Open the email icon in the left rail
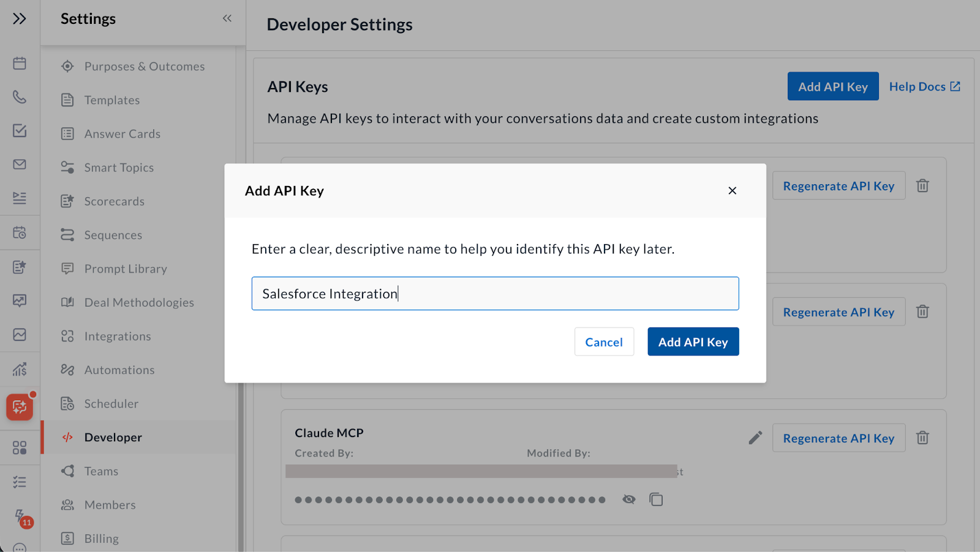The width and height of the screenshot is (980, 552). [20, 164]
